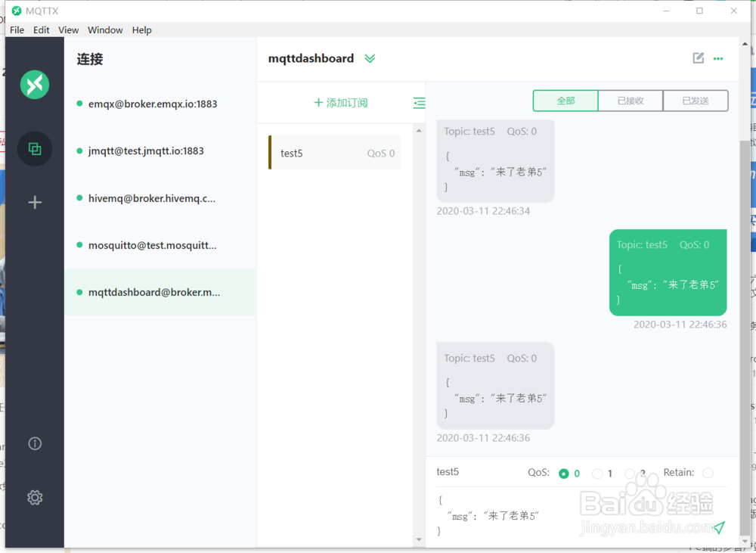Click the received message dated 22:46:36
Image resolution: width=756 pixels, height=553 pixels.
tap(495, 386)
